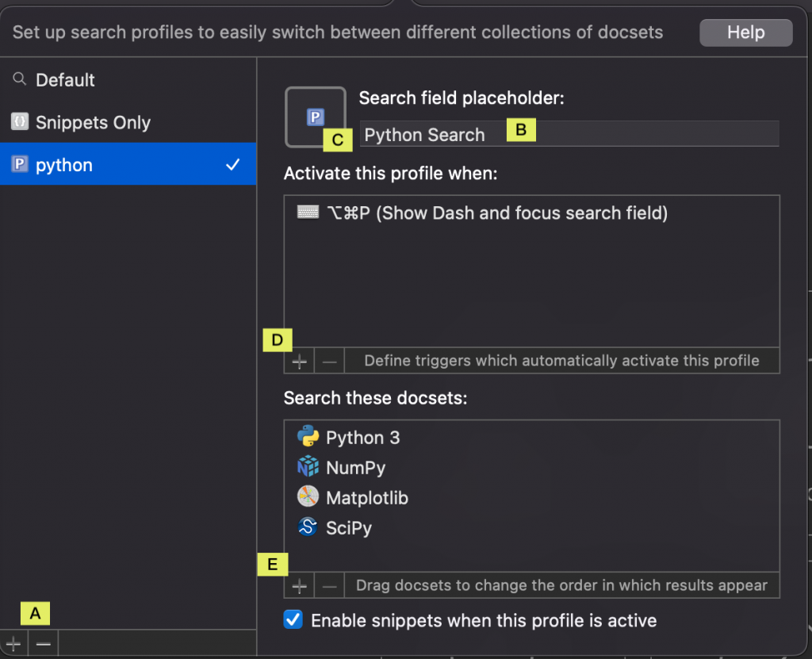Add a new search profile
This screenshot has height=659, width=812.
13,643
